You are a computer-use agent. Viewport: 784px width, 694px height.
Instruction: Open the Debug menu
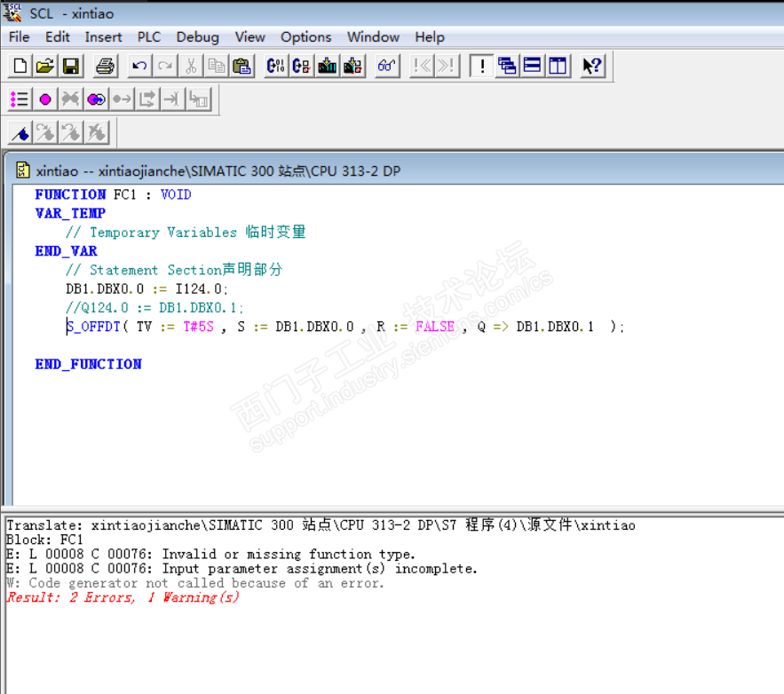(x=197, y=37)
